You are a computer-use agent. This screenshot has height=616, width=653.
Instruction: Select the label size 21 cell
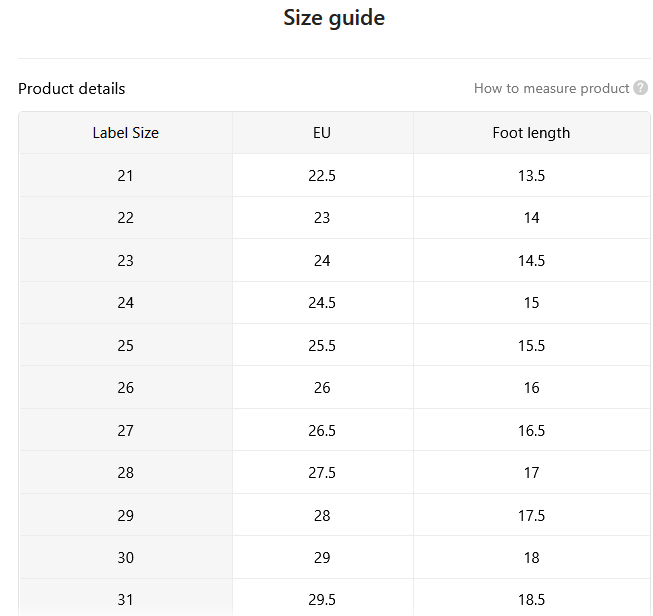(125, 175)
